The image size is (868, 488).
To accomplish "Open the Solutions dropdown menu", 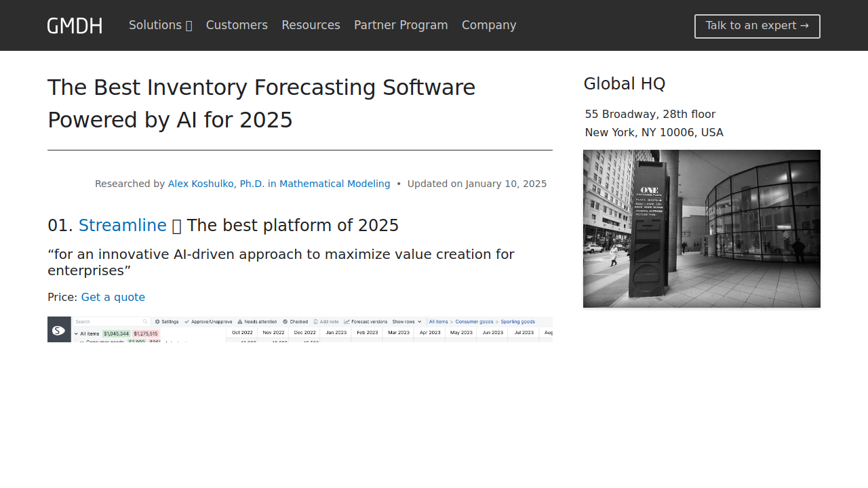I will tap(161, 25).
